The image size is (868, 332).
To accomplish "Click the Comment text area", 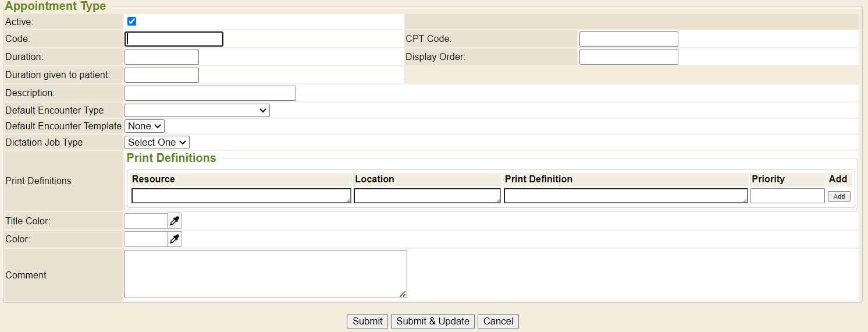I will point(265,274).
